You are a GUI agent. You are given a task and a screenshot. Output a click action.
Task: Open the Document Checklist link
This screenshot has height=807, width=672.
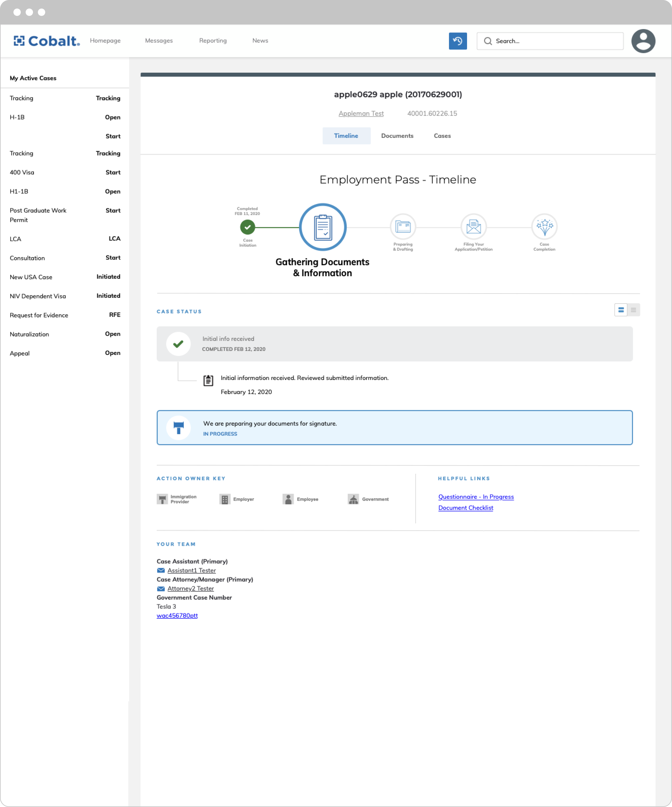(x=466, y=508)
